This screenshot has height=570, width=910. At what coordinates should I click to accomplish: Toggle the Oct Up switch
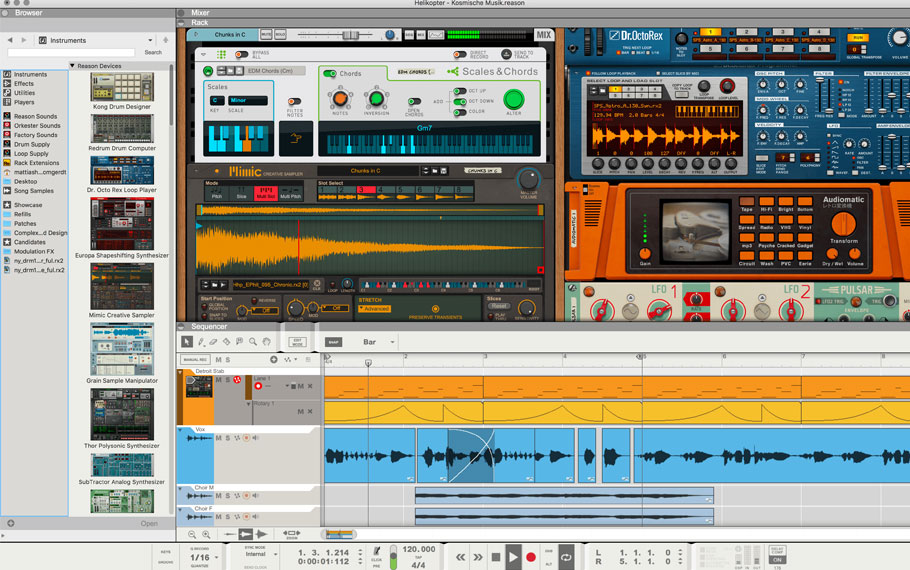click(459, 91)
